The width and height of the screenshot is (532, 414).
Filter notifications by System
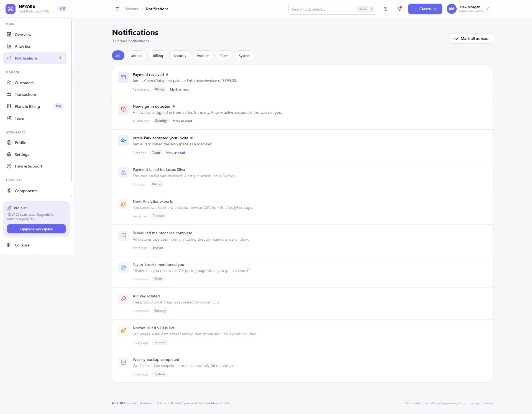244,56
